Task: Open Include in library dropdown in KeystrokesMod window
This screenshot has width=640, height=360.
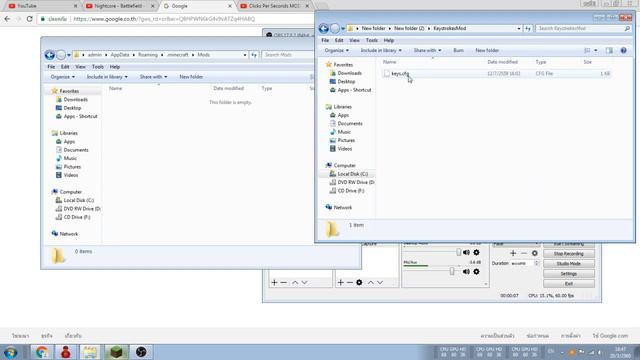Action: tap(381, 51)
